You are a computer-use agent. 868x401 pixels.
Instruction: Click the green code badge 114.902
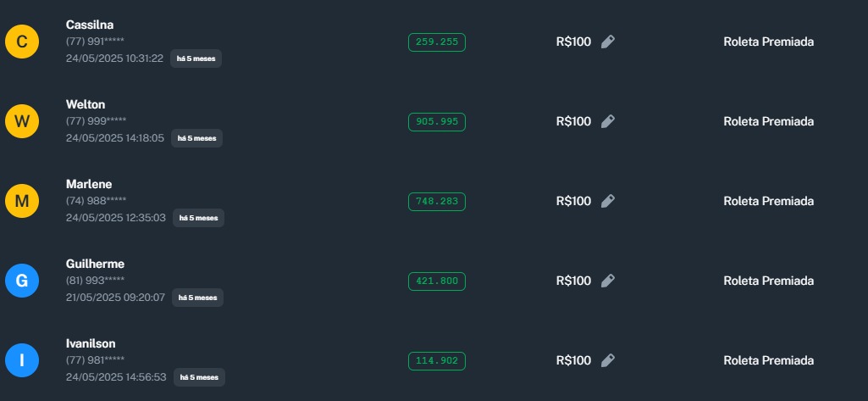pyautogui.click(x=437, y=360)
